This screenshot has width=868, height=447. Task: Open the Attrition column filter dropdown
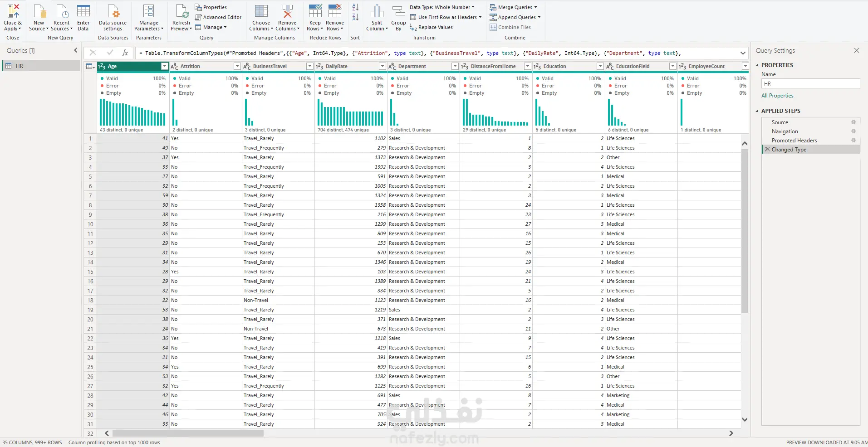tap(237, 66)
